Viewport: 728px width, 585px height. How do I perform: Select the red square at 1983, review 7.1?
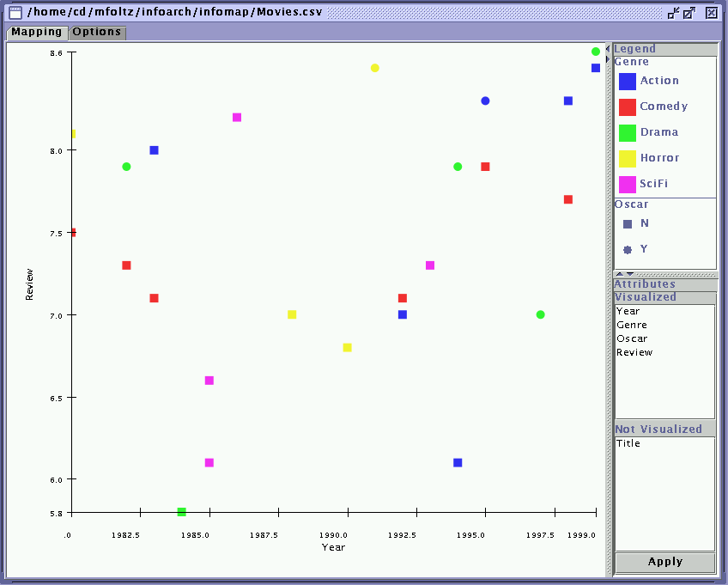pyautogui.click(x=155, y=298)
